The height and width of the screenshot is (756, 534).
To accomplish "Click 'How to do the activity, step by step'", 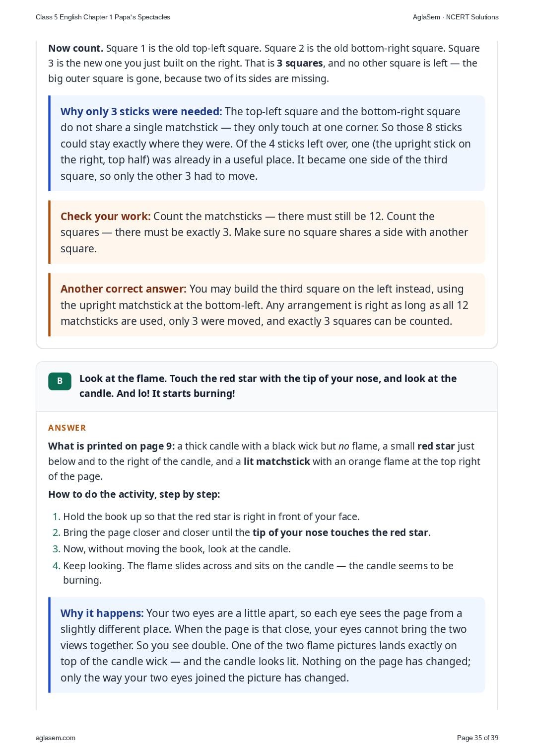I will click(x=134, y=494).
